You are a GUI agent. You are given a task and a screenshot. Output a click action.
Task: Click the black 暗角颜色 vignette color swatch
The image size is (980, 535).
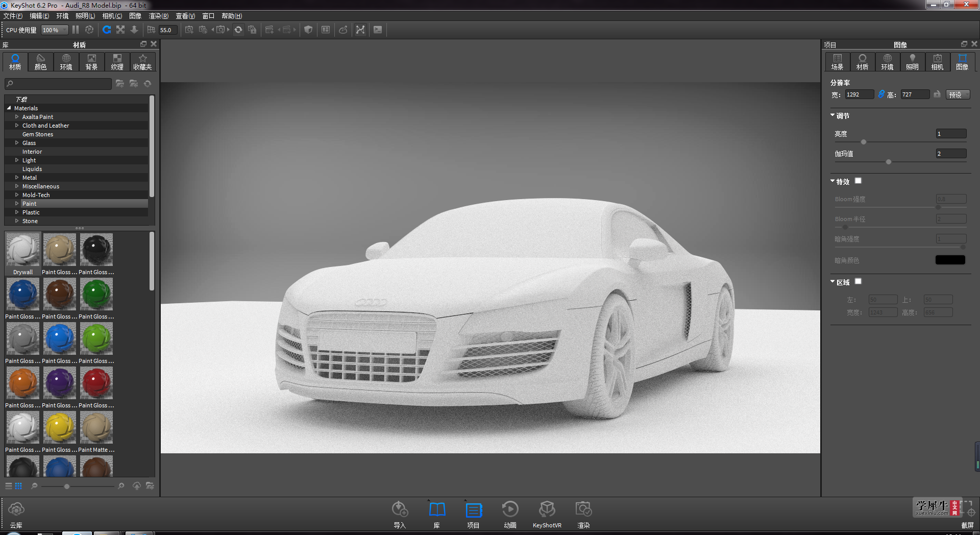pyautogui.click(x=950, y=260)
